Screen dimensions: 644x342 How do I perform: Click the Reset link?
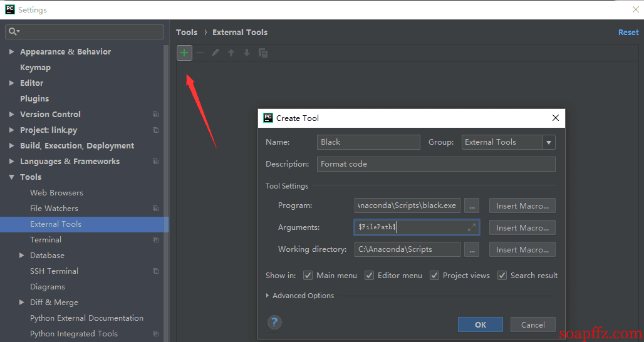click(x=628, y=32)
